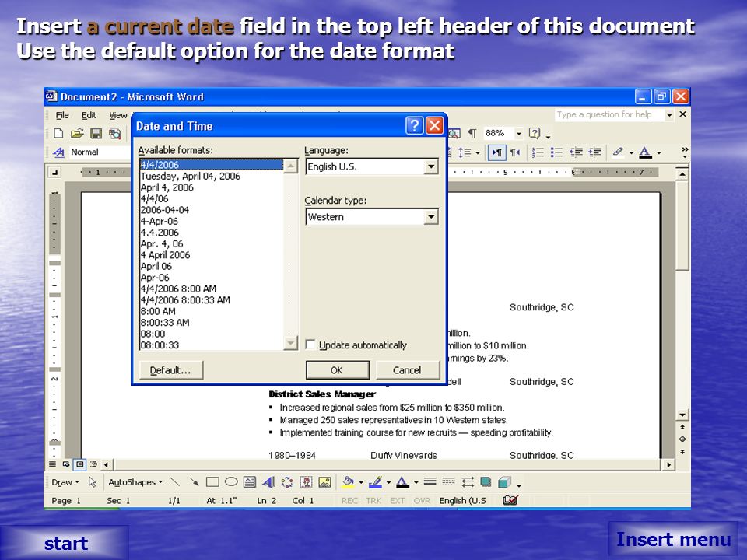Apply numbered list formatting
Screen dimensions: 747x560
(x=538, y=152)
